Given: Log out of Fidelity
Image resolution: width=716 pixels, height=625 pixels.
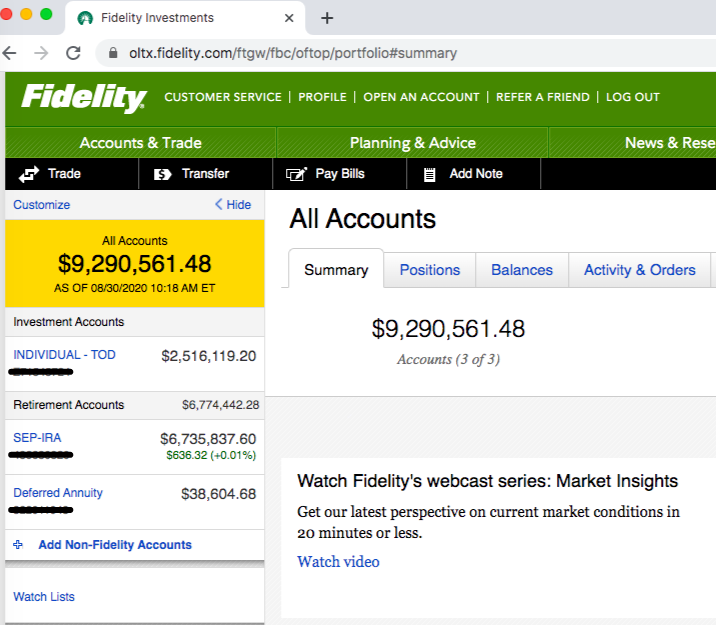Looking at the screenshot, I should [x=632, y=97].
